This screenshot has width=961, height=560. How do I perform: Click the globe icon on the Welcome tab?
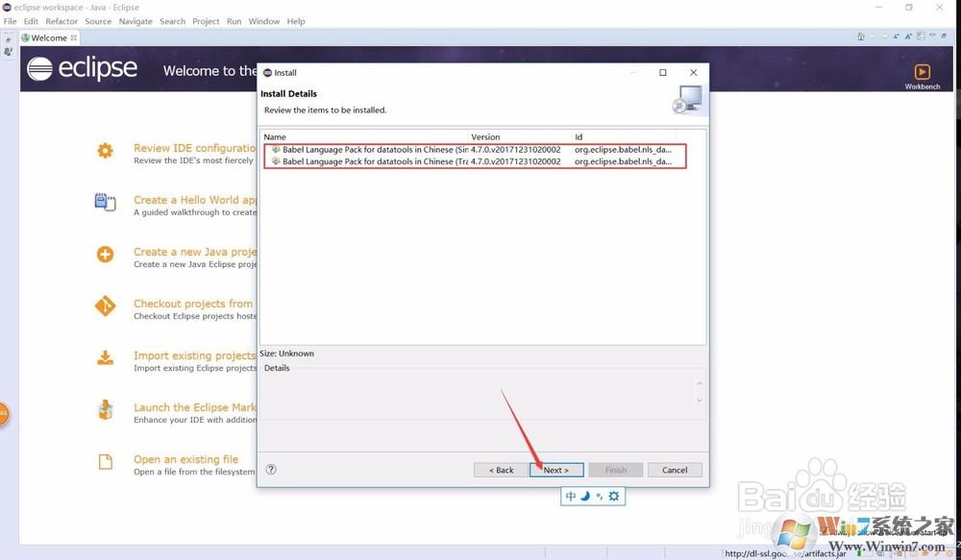tap(25, 37)
